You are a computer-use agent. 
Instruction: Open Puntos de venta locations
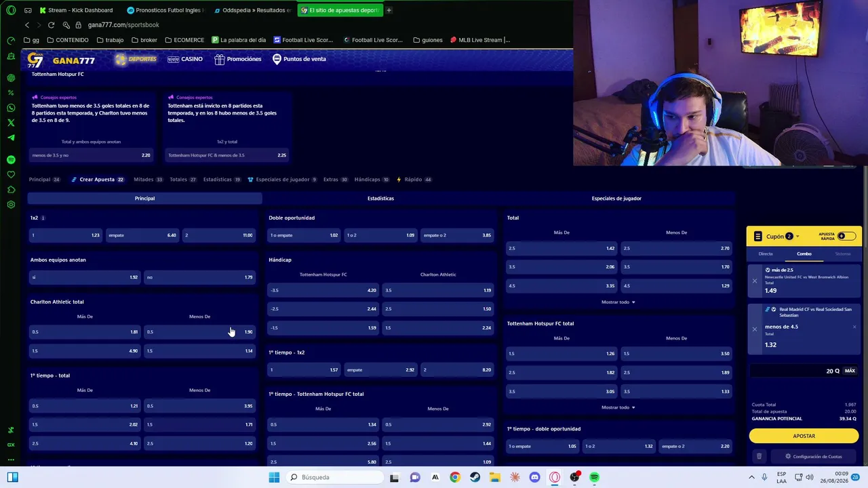coord(299,59)
